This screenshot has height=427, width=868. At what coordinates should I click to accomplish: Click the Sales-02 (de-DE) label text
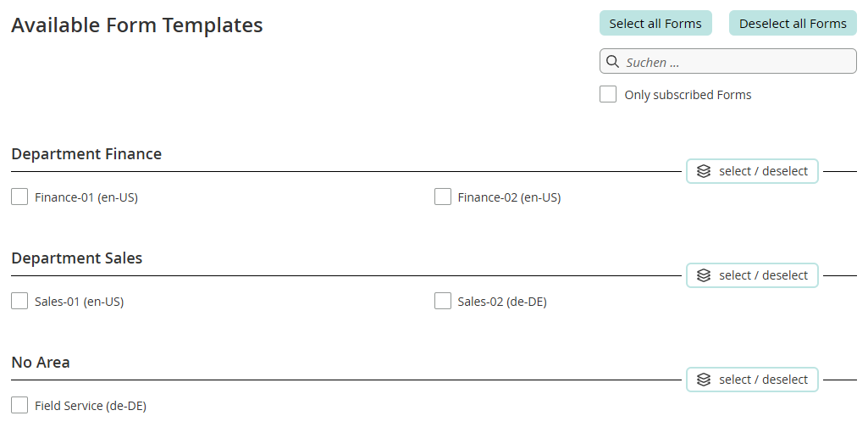coord(502,302)
